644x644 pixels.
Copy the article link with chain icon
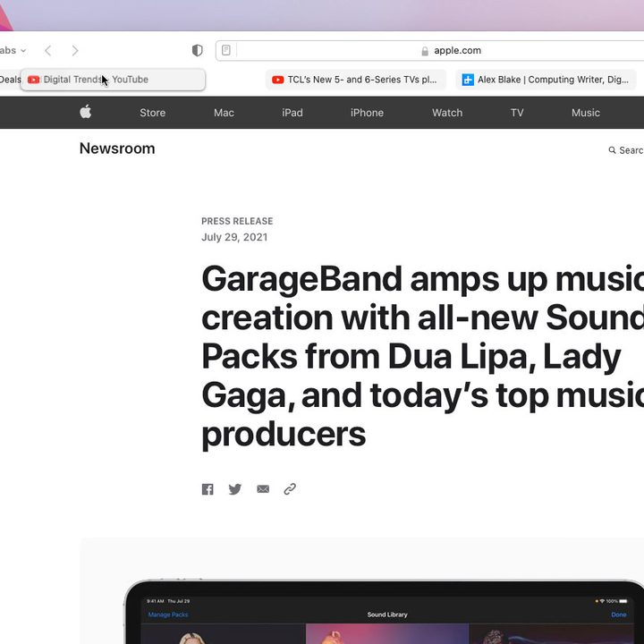click(290, 488)
